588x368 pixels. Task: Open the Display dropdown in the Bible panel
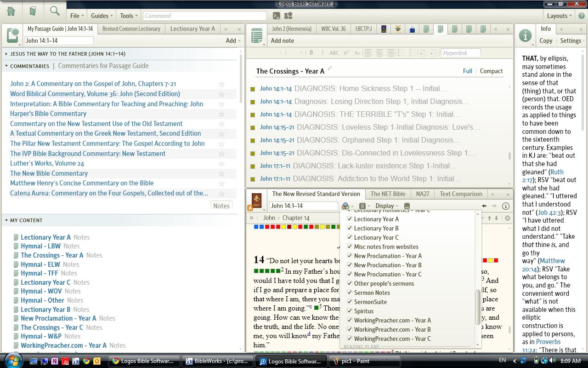click(387, 206)
